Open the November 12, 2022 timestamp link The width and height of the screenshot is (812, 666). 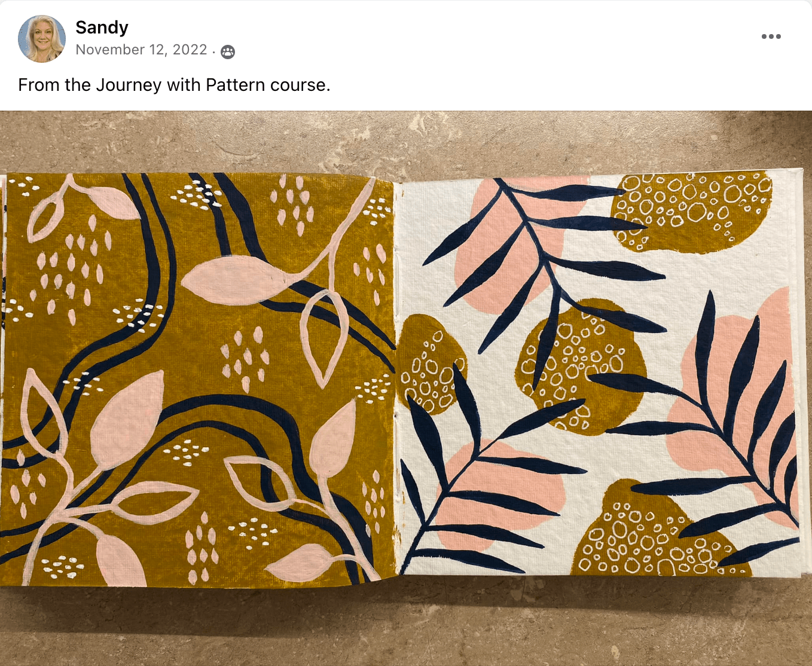(x=142, y=50)
